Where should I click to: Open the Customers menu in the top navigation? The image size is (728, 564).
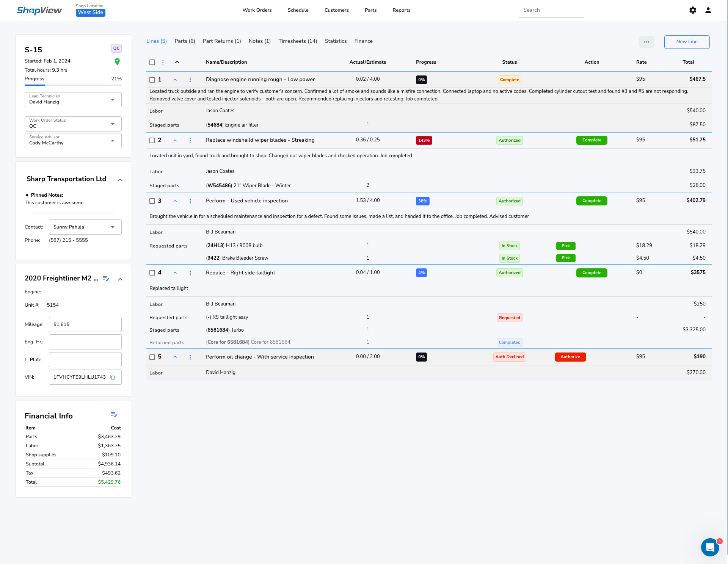[336, 10]
